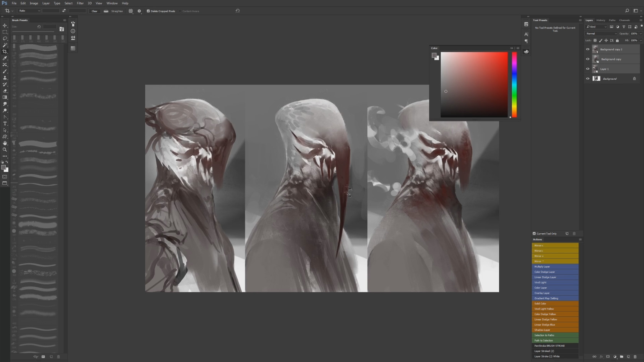Open the Color panel menu

(518, 48)
